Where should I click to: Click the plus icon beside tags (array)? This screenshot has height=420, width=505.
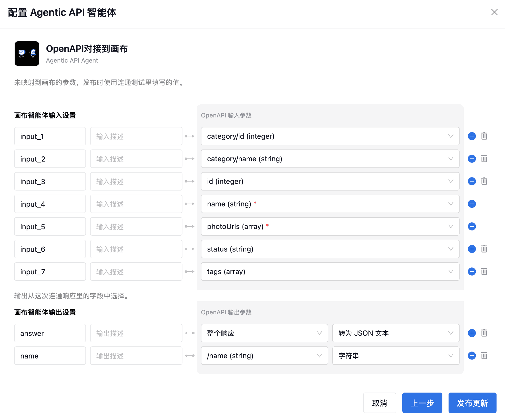click(472, 272)
